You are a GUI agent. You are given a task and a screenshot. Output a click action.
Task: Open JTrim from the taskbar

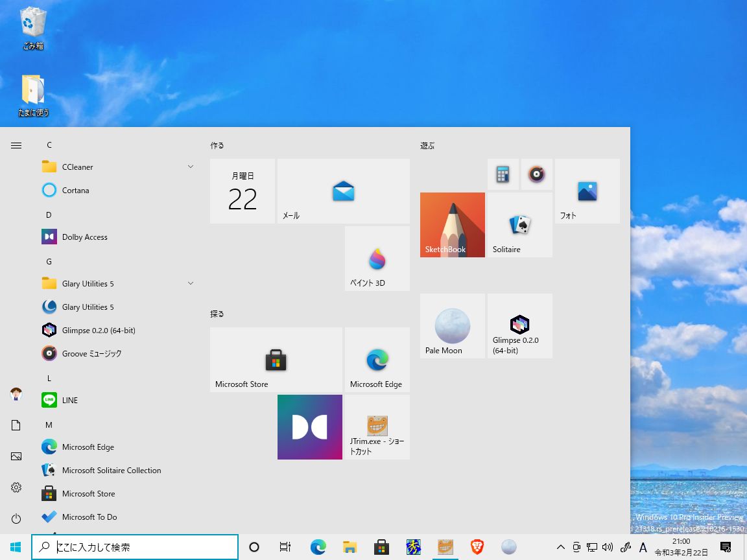click(445, 547)
